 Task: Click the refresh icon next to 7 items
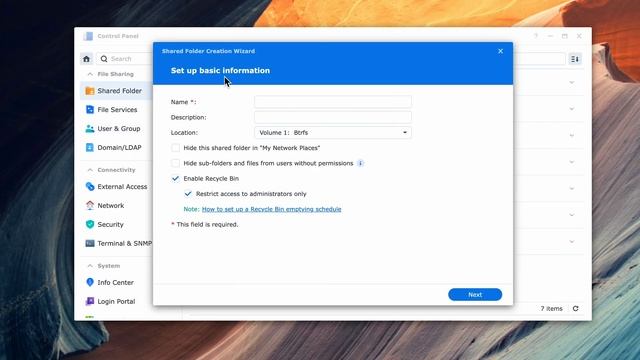(576, 309)
